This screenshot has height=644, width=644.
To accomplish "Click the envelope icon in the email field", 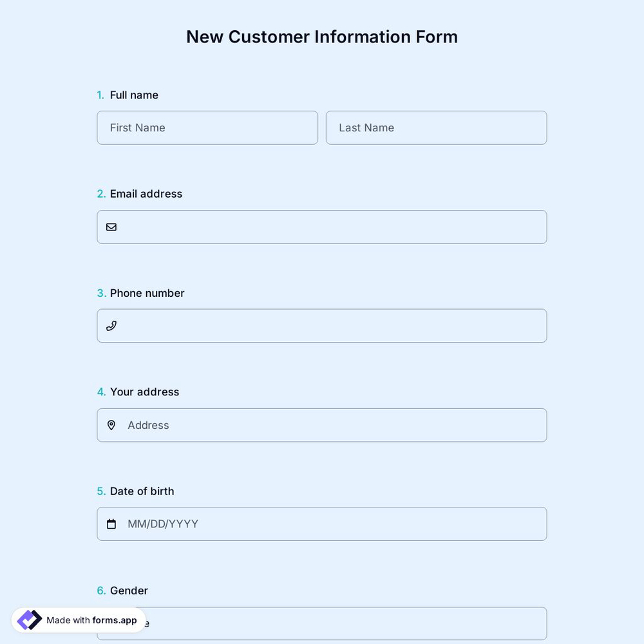I will pyautogui.click(x=111, y=227).
